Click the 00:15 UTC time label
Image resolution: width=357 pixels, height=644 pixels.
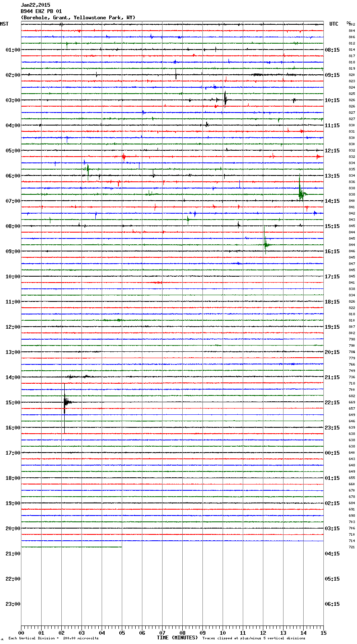(x=332, y=453)
